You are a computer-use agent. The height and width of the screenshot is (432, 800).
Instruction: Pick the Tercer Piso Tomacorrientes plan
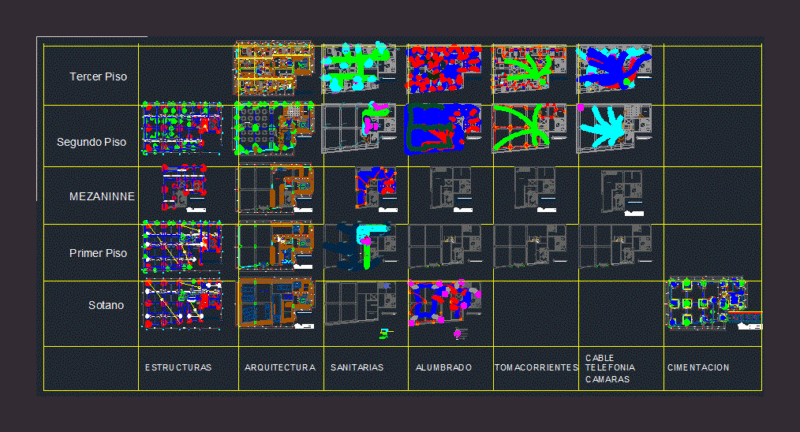[x=529, y=69]
